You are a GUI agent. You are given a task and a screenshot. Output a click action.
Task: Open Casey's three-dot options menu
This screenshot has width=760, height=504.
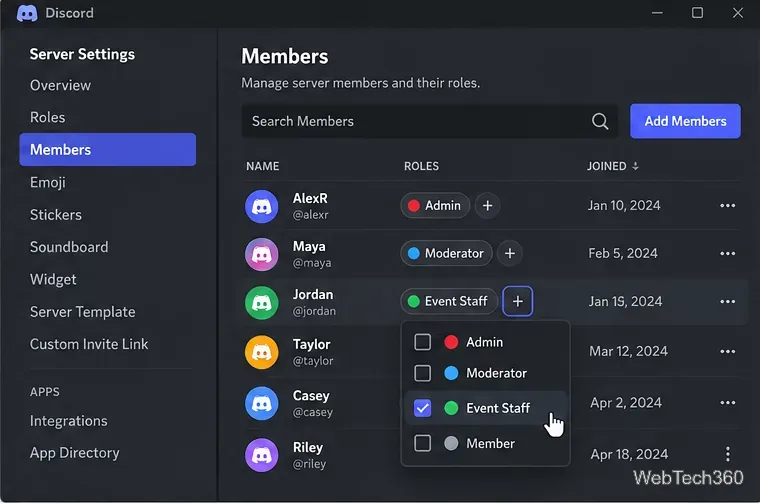728,403
